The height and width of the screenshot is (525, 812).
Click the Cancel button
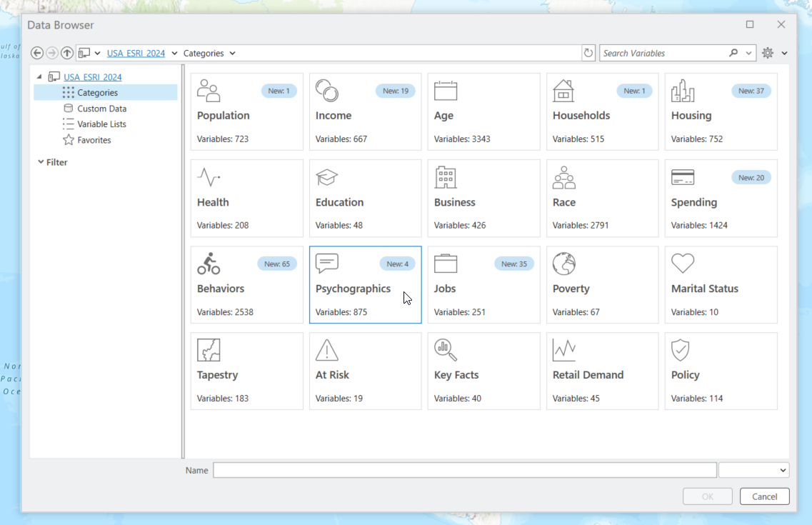click(764, 496)
